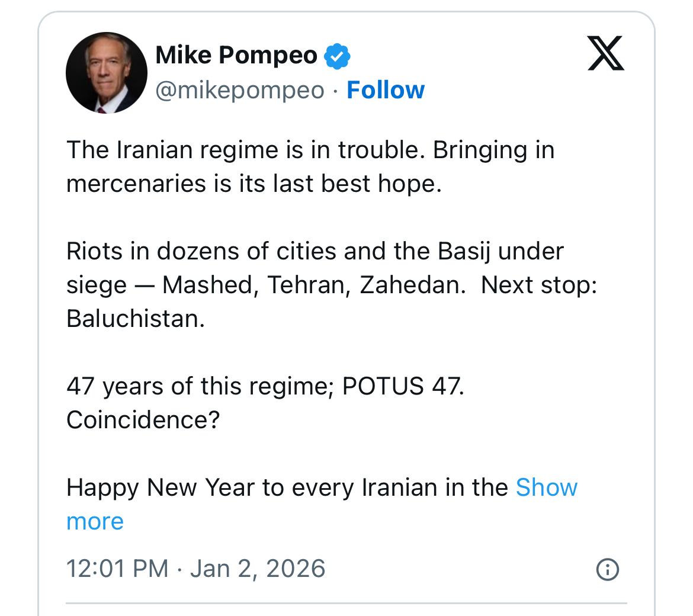693x616 pixels.
Task: Click the 'mercenaries is its last best hope' line
Action: coord(254,184)
